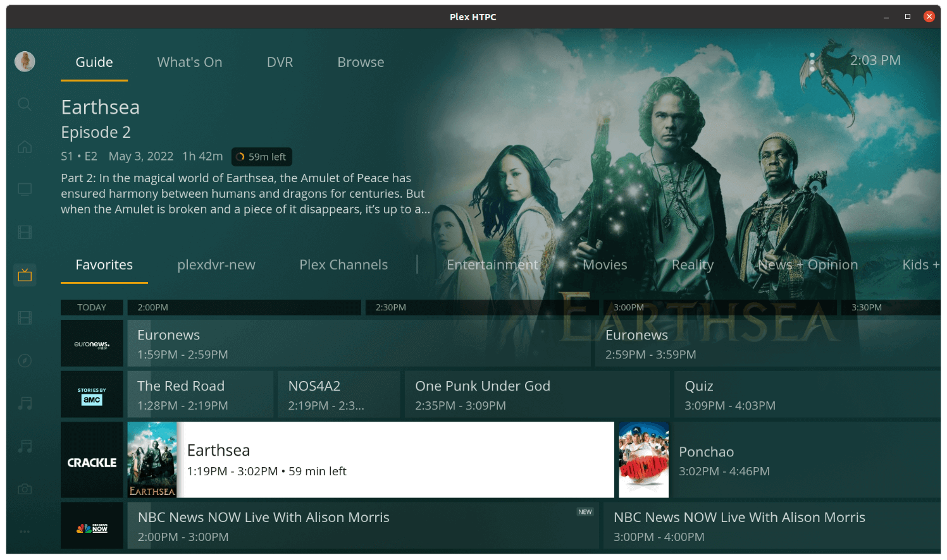Select the plexdvr-new channel source
947x560 pixels.
pyautogui.click(x=216, y=265)
